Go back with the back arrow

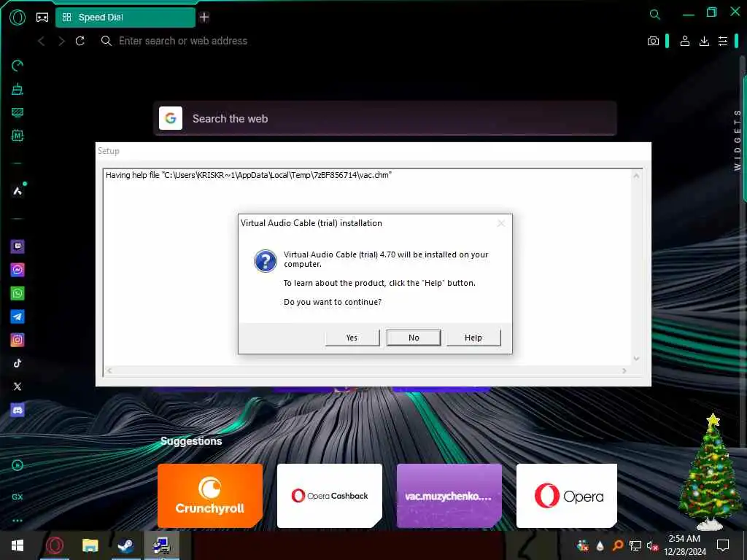[42, 42]
